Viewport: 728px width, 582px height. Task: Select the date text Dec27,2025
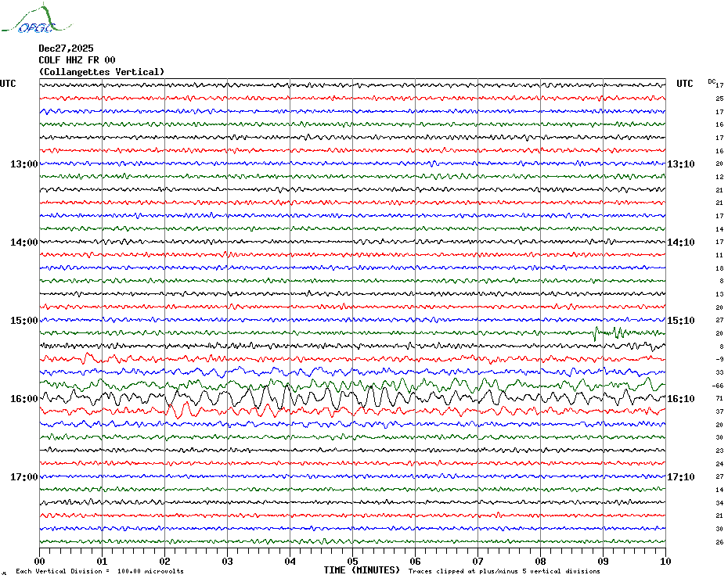click(x=66, y=48)
